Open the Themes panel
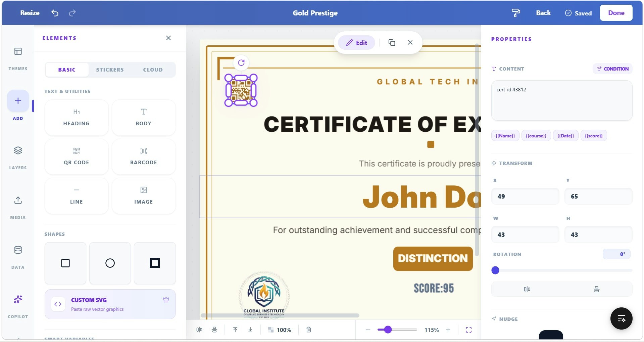 [x=18, y=58]
